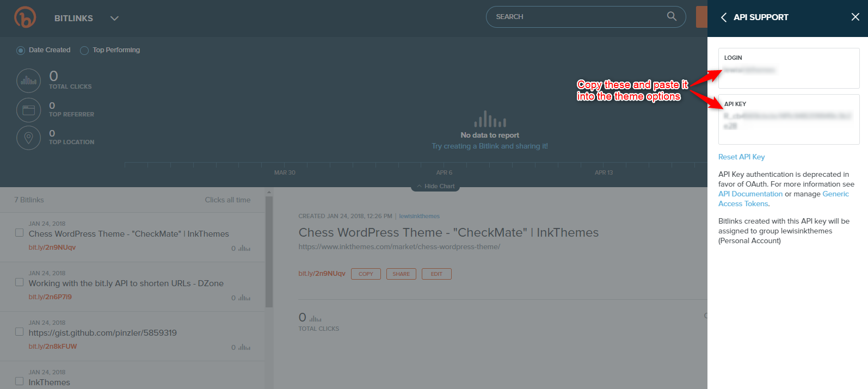Click the lewisinkthemes creator link
The width and height of the screenshot is (868, 389).
420,216
